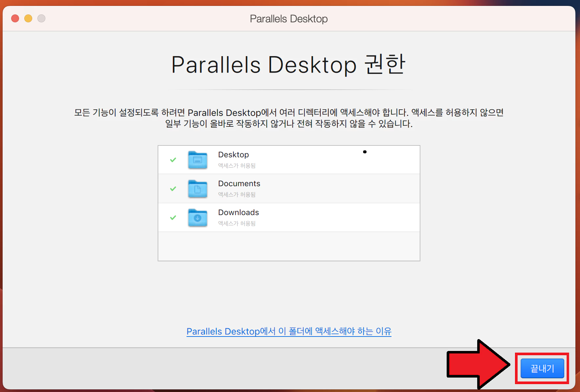The width and height of the screenshot is (580, 392).
Task: Click the 끝내기 button
Action: (542, 368)
